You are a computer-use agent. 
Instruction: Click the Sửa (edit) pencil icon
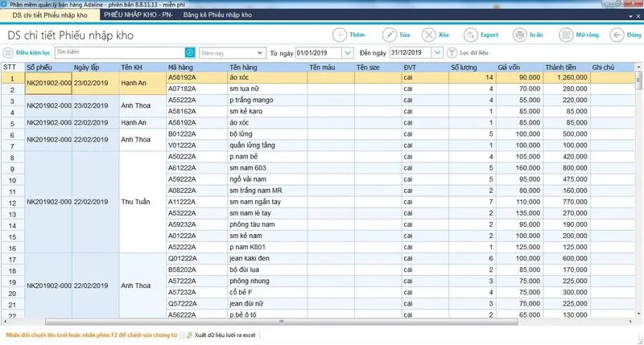pyautogui.click(x=389, y=35)
